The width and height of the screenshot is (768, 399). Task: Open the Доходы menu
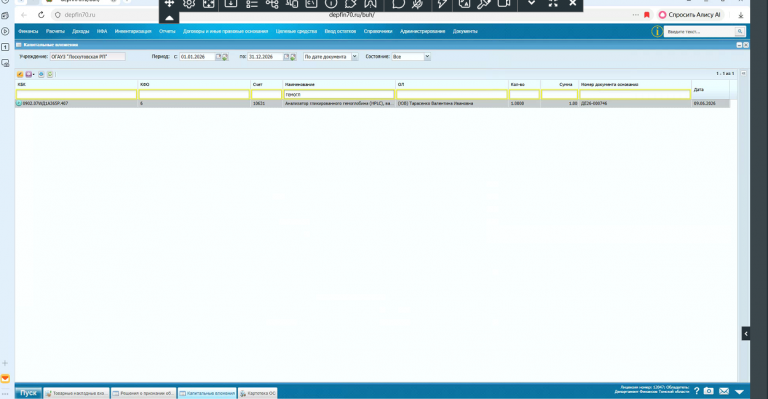point(81,31)
